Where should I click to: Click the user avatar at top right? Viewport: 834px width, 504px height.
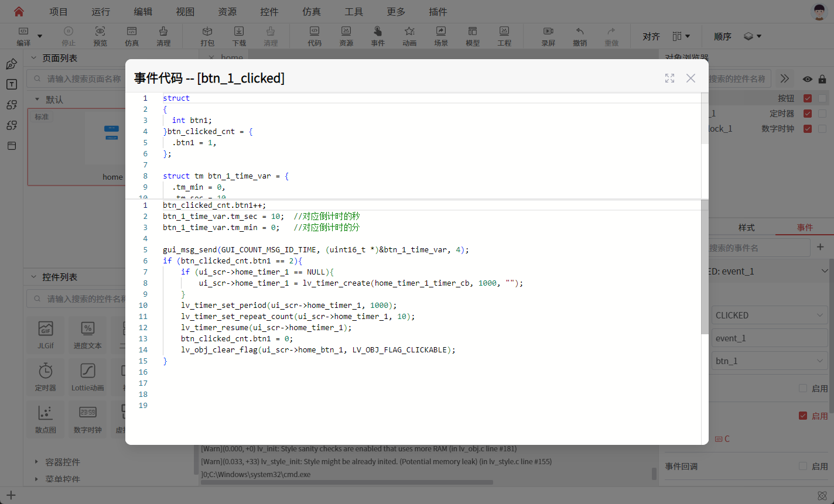819,12
